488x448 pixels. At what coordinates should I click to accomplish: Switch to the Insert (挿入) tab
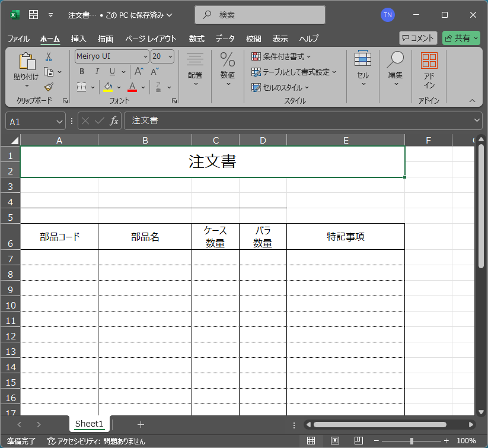[78, 39]
